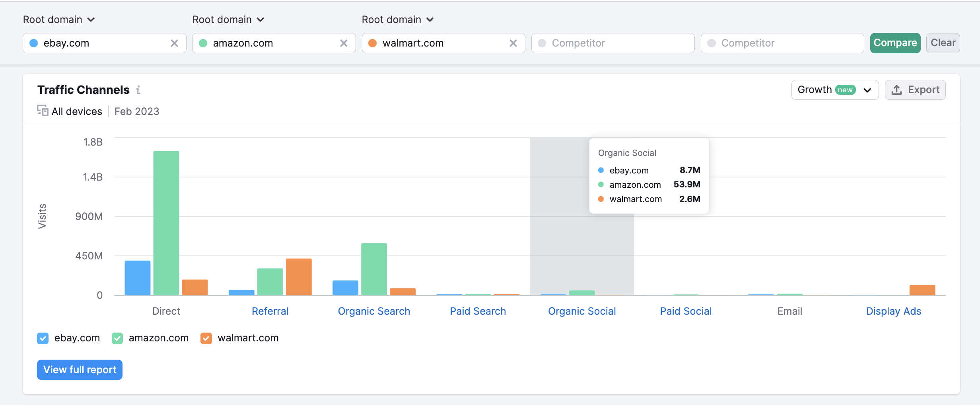
Task: Click the walmart.com Referral bar
Action: 299,277
